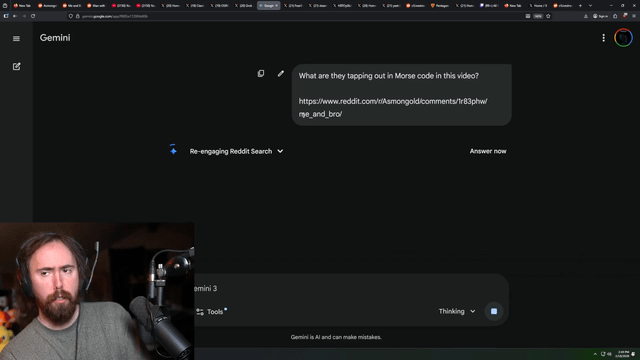Viewport: 640px width, 360px height.
Task: Click the Re-engaging Reddit Search status text
Action: 231,151
